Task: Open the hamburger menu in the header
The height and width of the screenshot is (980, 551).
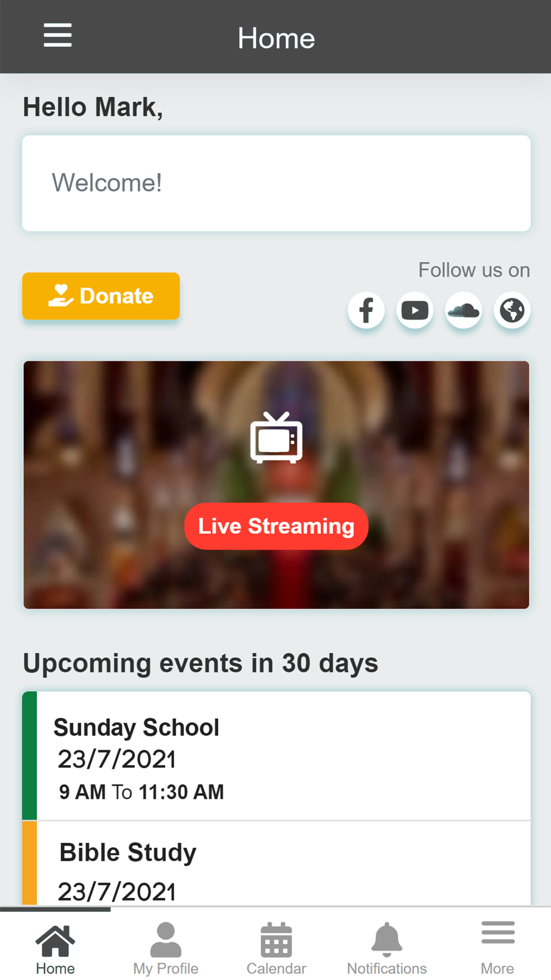Action: pos(58,35)
